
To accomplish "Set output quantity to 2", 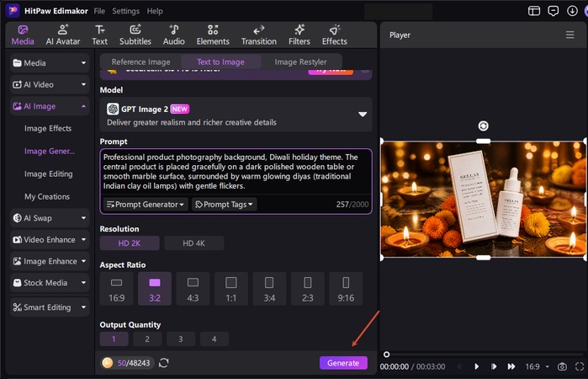I will click(x=147, y=339).
